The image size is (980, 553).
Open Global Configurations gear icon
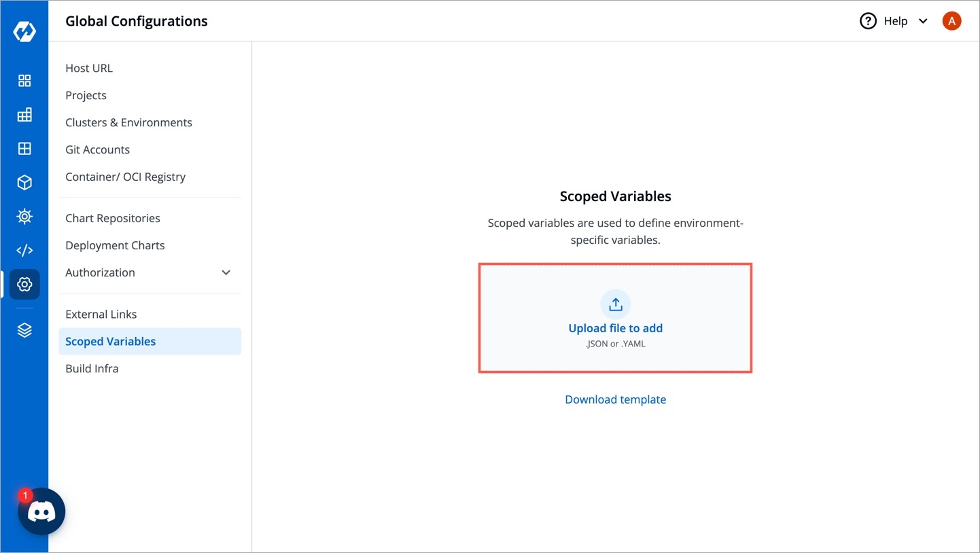coord(24,284)
